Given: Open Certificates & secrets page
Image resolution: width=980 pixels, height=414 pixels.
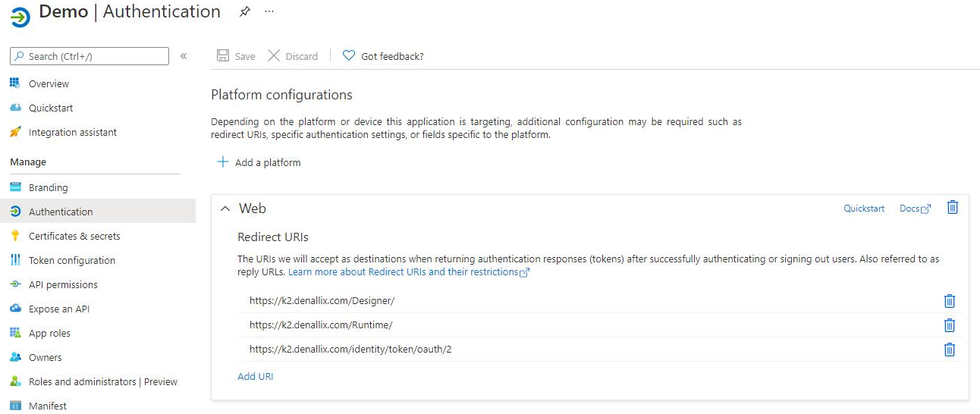Looking at the screenshot, I should click(74, 236).
